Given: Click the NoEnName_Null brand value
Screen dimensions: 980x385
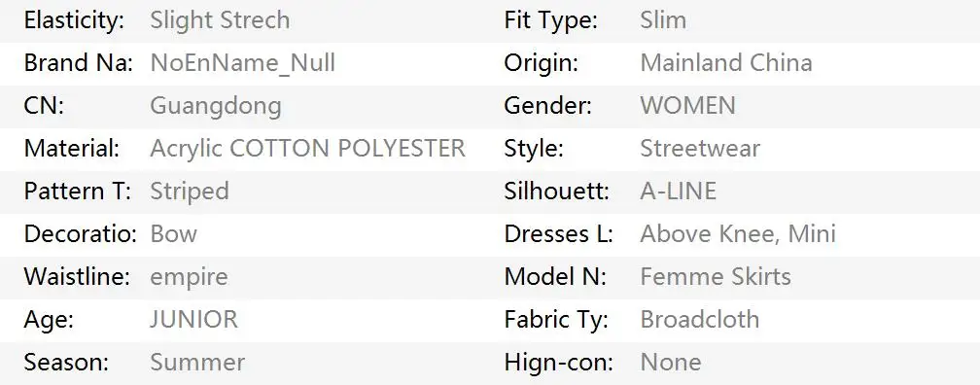Looking at the screenshot, I should [242, 63].
